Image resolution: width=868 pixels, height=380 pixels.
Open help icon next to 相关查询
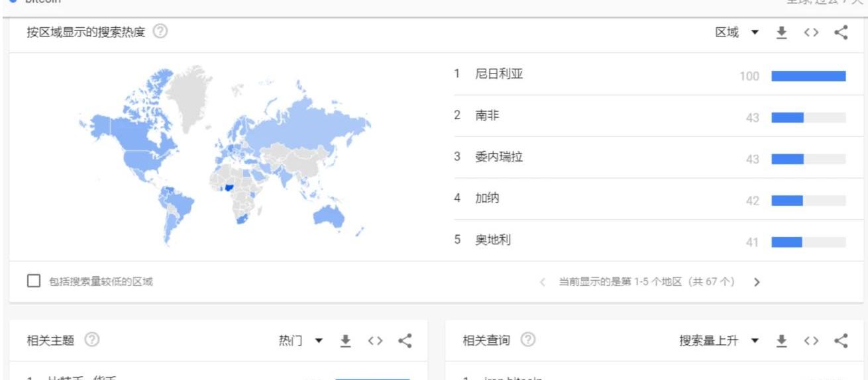pyautogui.click(x=528, y=340)
